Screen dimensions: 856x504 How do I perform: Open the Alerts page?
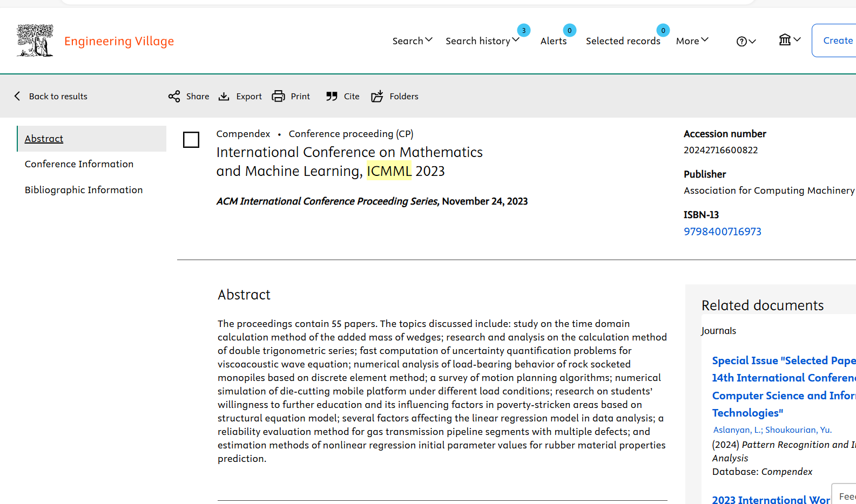point(554,41)
